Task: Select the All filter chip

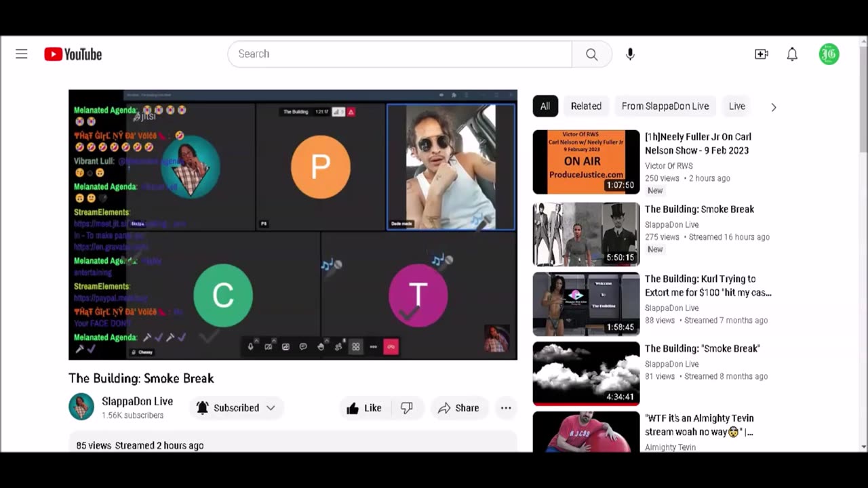Action: [545, 106]
